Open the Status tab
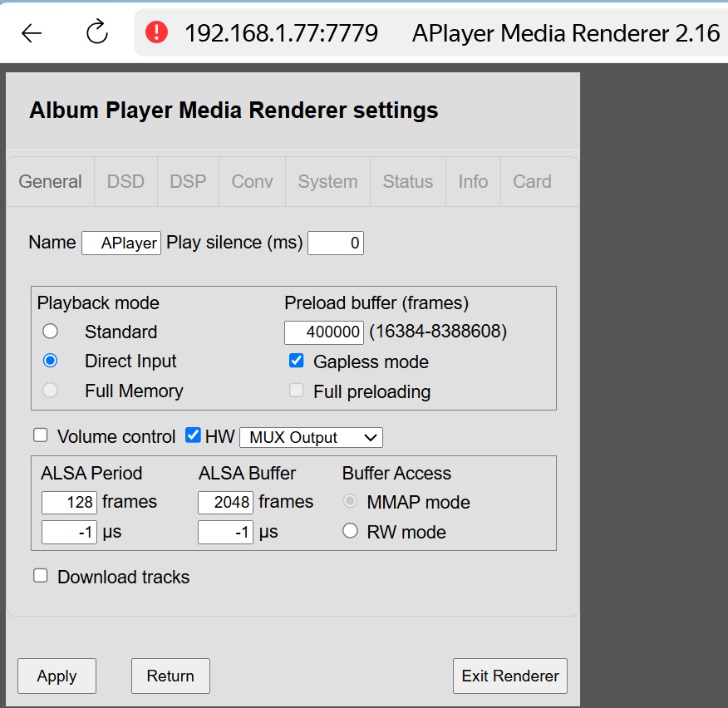Screen dimensions: 728x708 click(407, 182)
